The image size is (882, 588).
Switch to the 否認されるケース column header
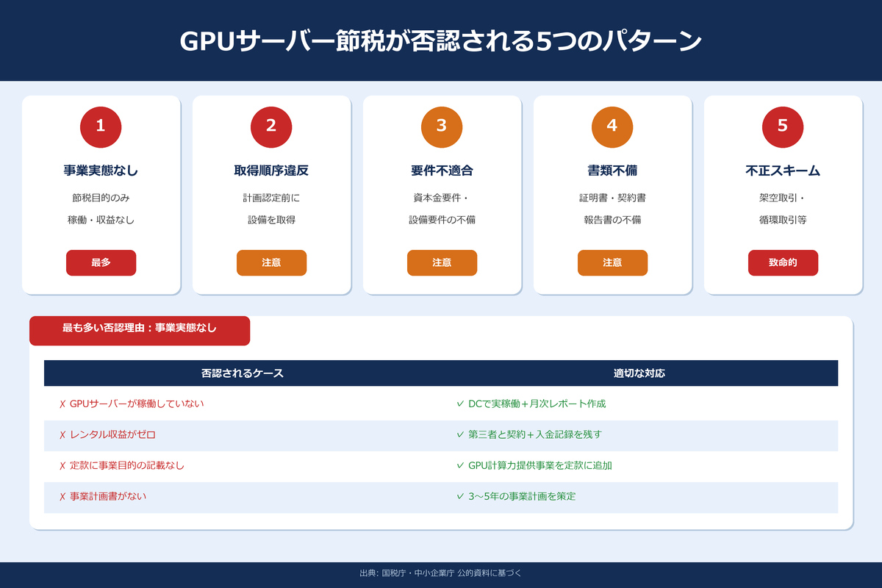243,373
